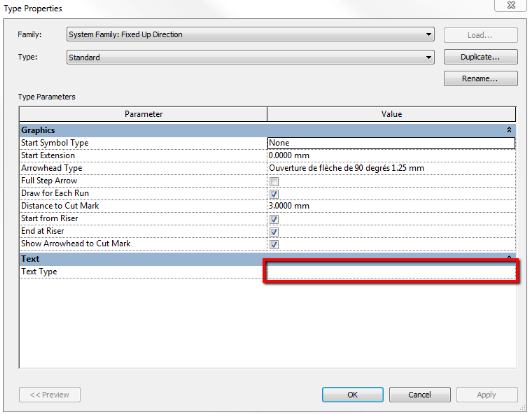Click the Graphics group header label
Viewport: 528px width, 414px height.
coord(38,130)
